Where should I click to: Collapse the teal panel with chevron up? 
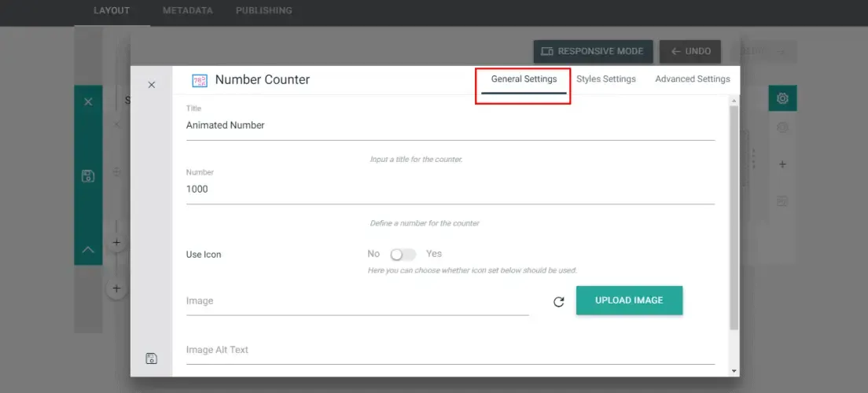click(88, 250)
